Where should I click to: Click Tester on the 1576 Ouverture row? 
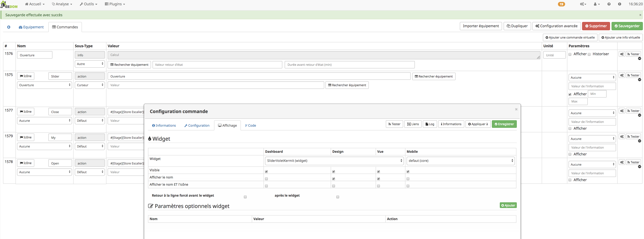633,54
